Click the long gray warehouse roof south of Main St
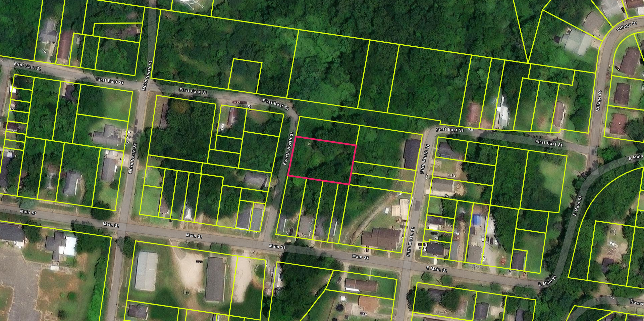Screen dimensions: 644x321 point(215,279)
